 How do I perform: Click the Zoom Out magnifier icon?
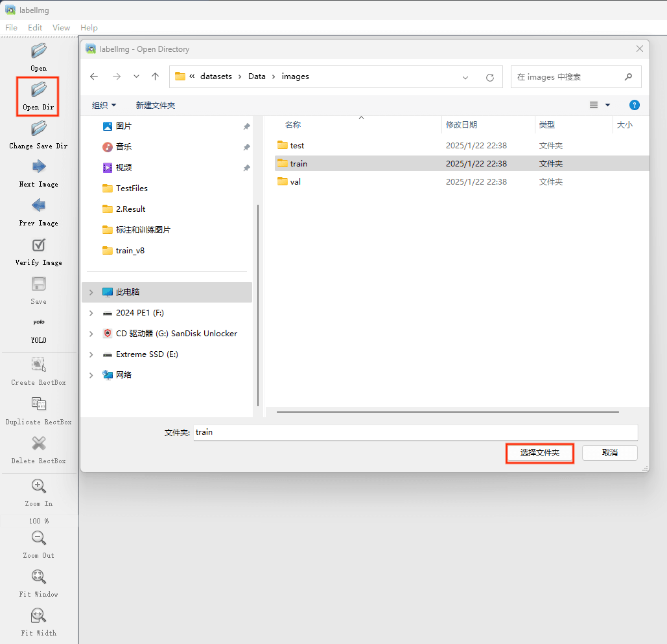tap(39, 538)
